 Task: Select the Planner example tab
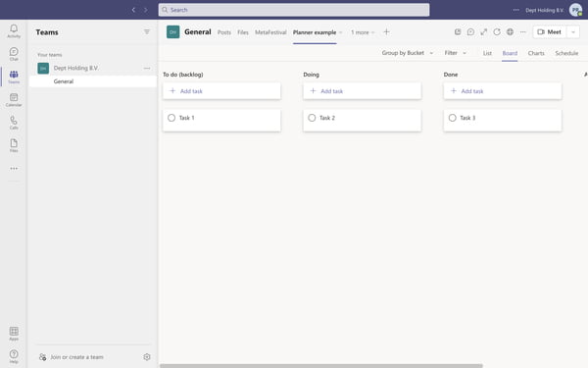pos(315,32)
